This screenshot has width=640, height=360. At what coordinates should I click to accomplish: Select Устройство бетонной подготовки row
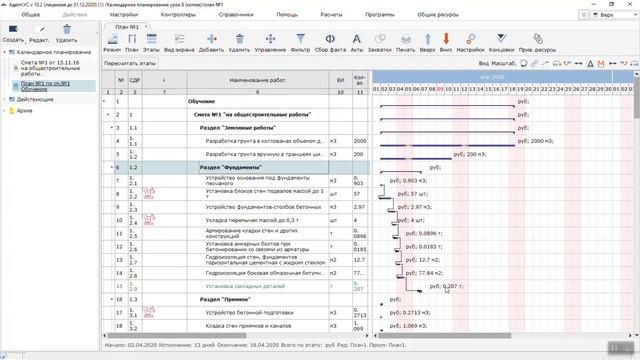tap(236, 313)
